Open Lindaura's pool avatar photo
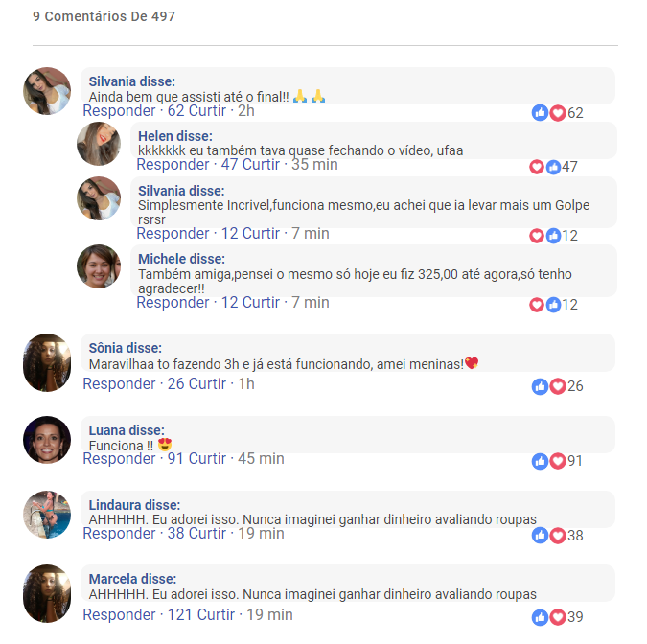647x644 pixels. 47,515
